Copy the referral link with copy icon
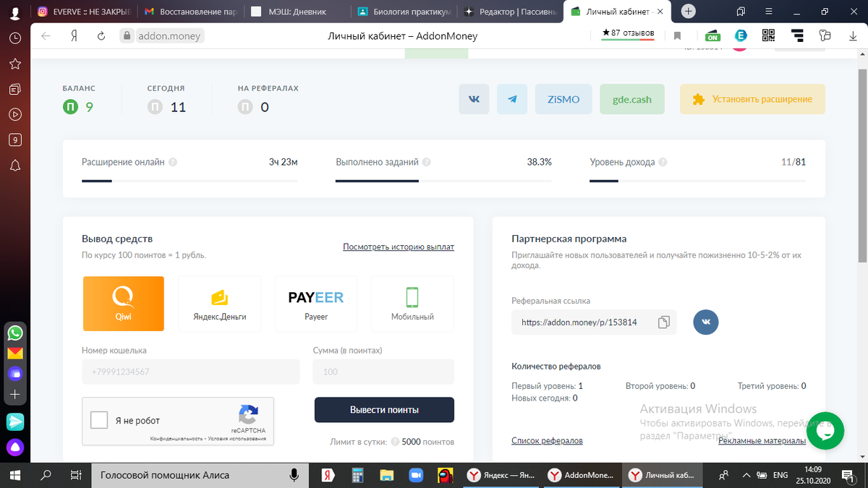 (663, 322)
